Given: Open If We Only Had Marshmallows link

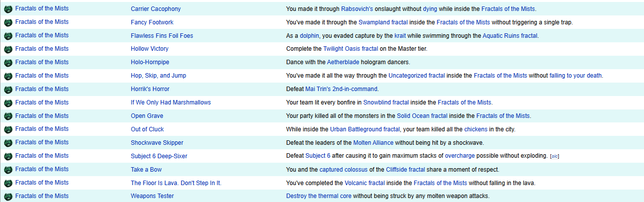Looking at the screenshot, I should click(x=171, y=102).
